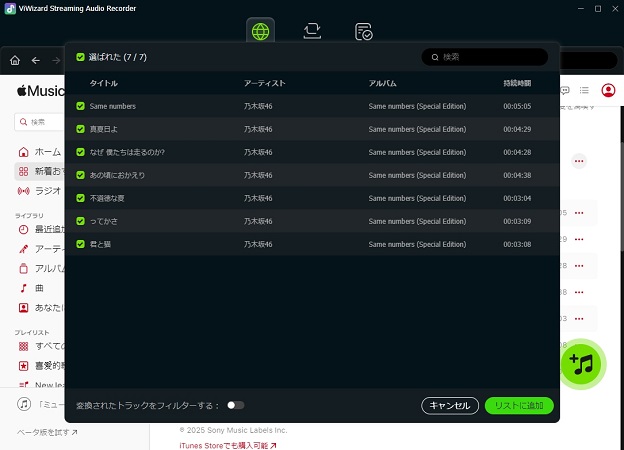The width and height of the screenshot is (624, 450).
Task: Uncheck the 真夏日よ track checkbox
Action: 80,129
